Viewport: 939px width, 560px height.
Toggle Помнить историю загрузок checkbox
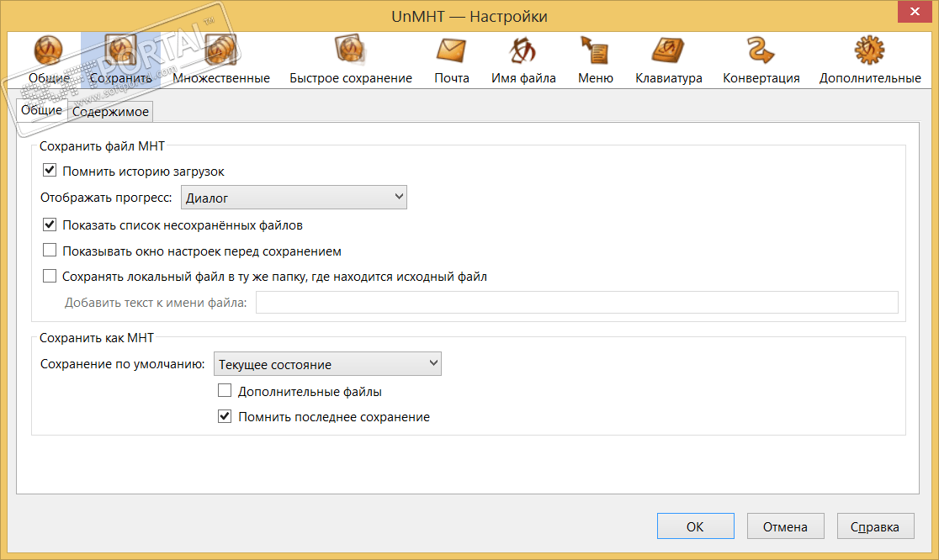click(50, 171)
